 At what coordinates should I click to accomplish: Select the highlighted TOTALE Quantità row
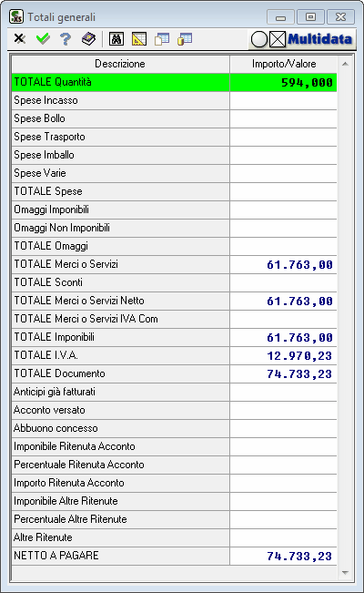click(174, 82)
